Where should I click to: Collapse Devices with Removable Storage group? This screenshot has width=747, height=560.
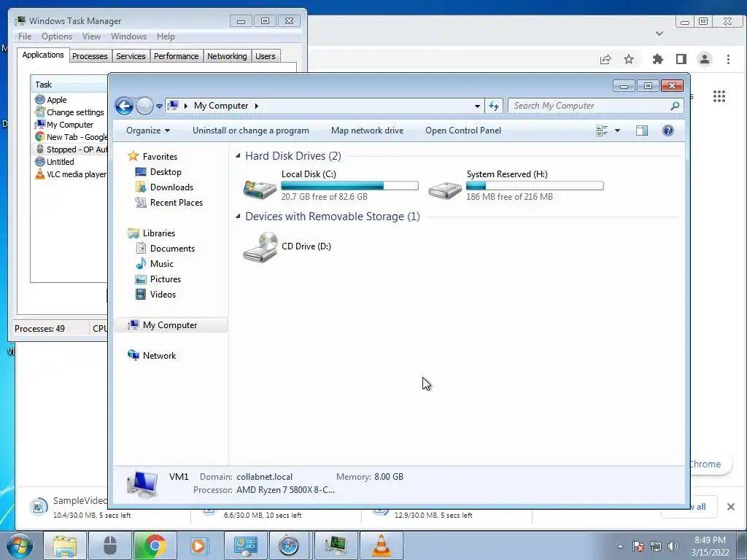pos(238,216)
